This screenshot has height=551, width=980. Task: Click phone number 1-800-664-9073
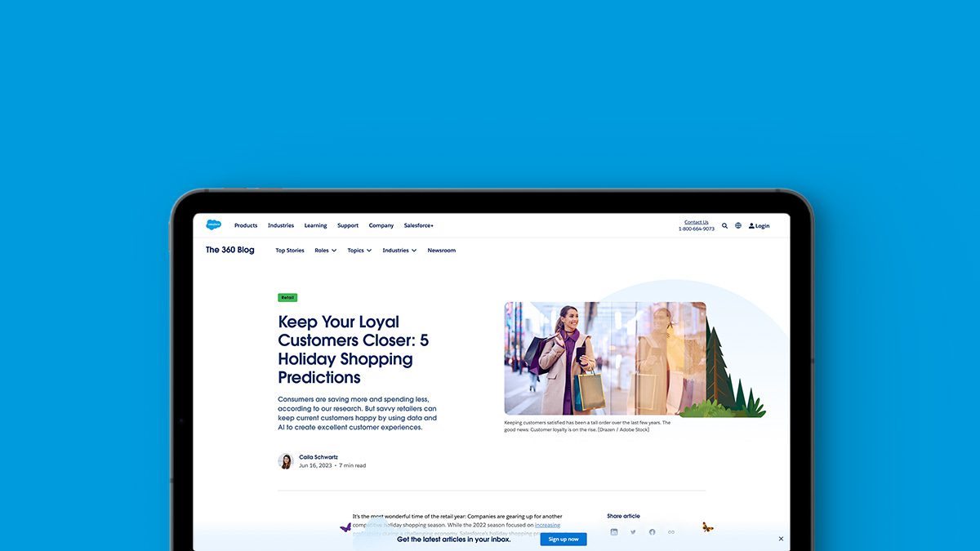697,229
